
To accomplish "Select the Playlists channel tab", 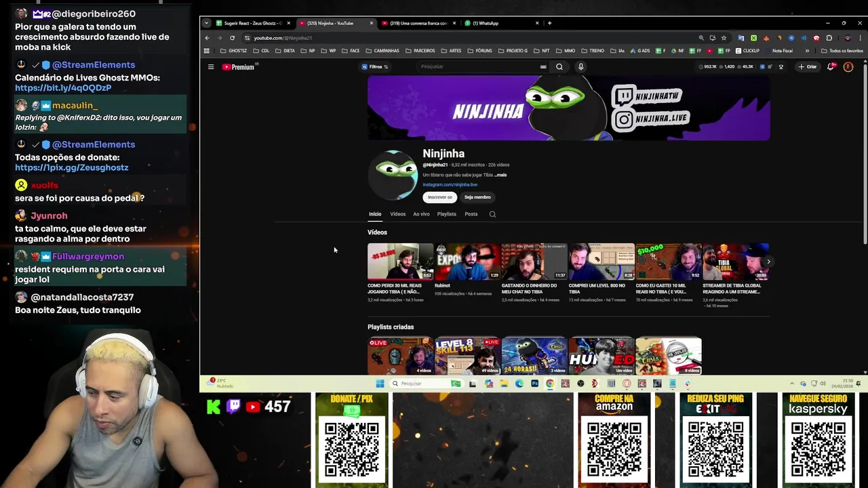I will [x=446, y=214].
